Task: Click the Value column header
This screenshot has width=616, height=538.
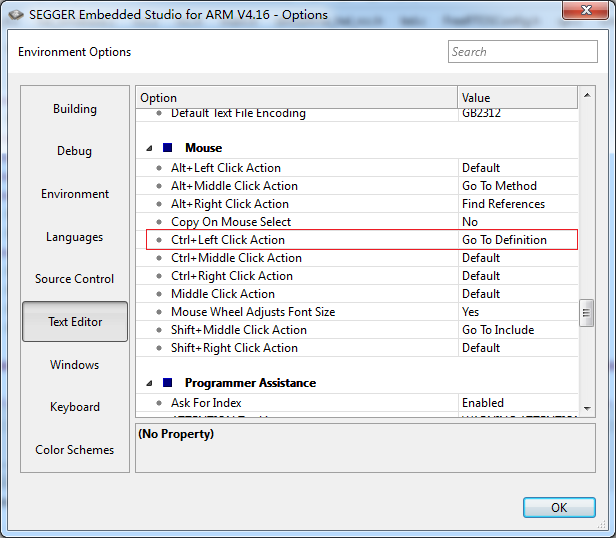Action: click(x=517, y=97)
